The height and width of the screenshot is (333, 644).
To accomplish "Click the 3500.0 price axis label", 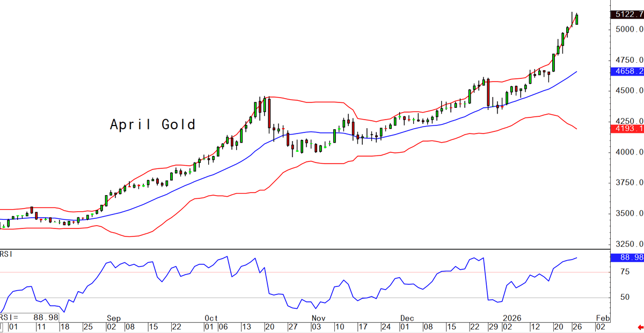I will (629, 214).
